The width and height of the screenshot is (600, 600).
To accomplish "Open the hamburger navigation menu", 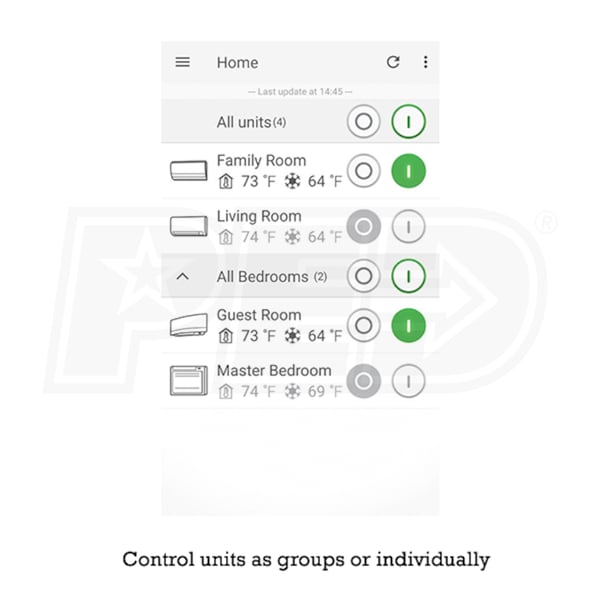I will point(182,62).
